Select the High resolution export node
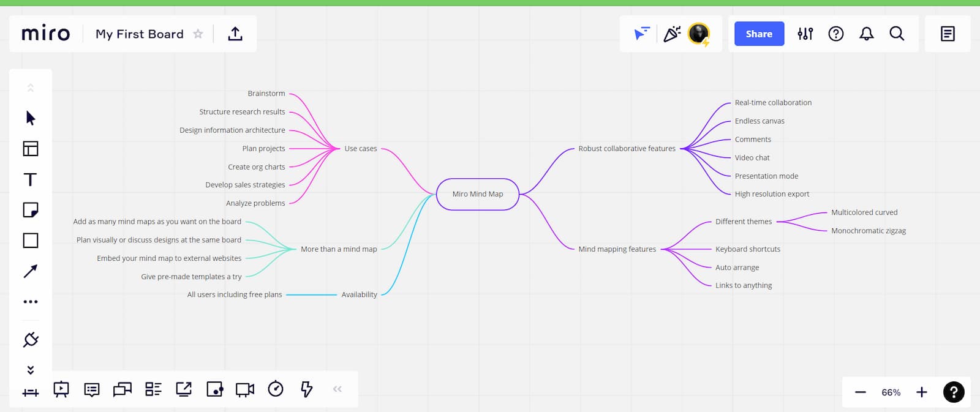 (x=772, y=194)
